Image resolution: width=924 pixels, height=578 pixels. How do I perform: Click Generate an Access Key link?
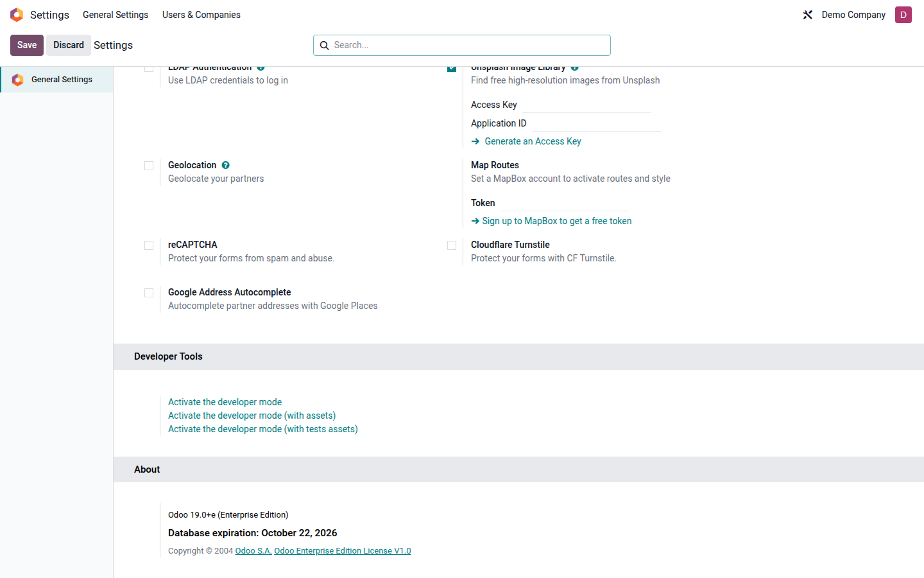(x=533, y=141)
